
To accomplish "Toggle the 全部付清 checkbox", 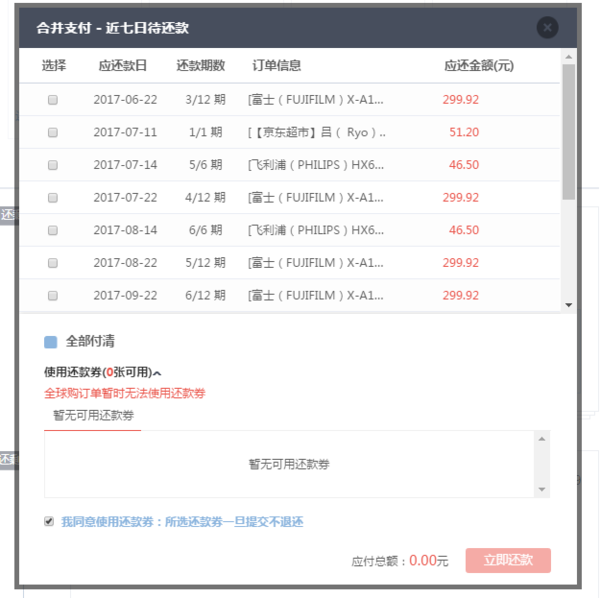I will 51,342.
